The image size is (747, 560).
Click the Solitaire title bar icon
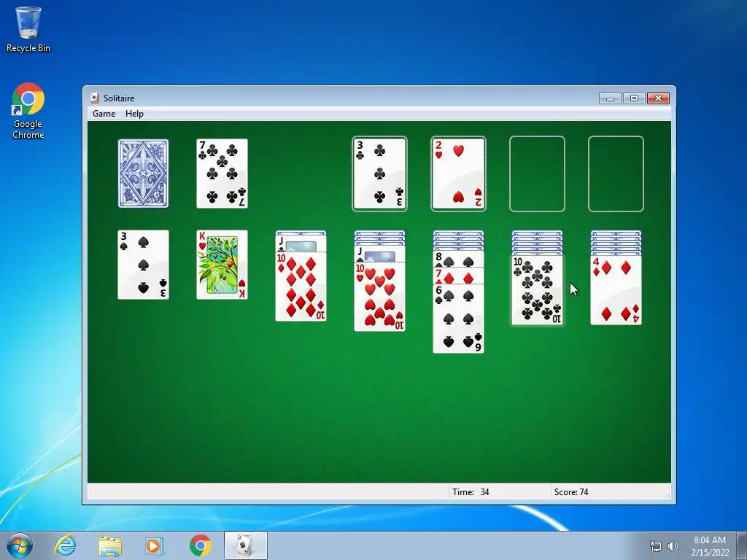tap(95, 98)
